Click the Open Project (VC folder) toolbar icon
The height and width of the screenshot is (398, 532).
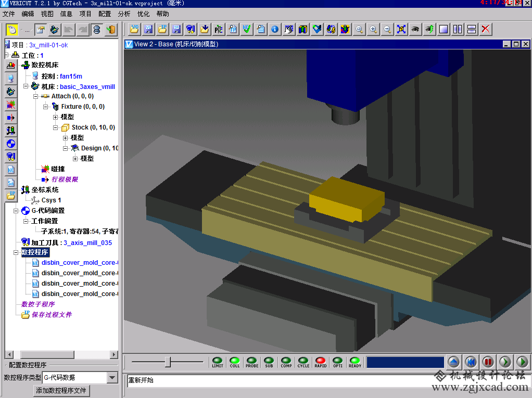coord(134,29)
